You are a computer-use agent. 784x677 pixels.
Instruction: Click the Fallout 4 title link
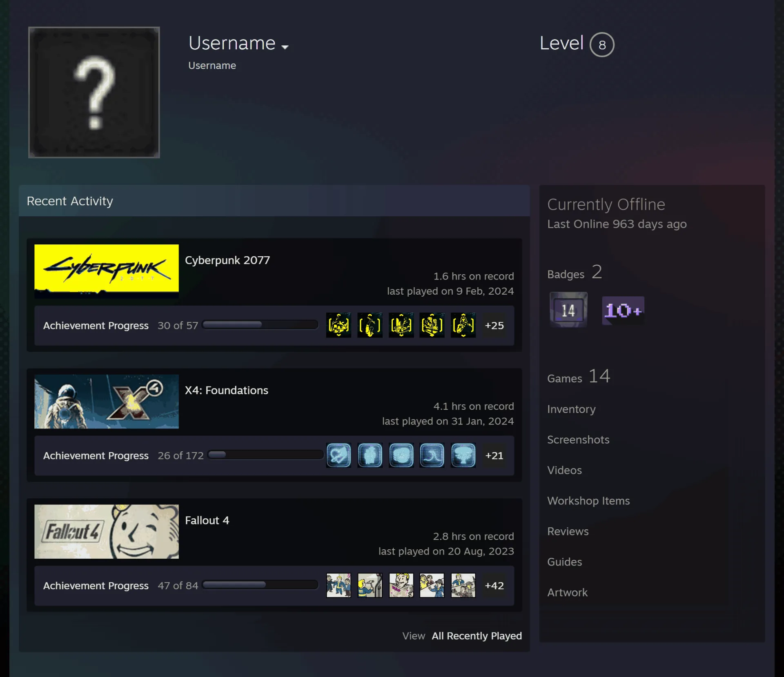tap(207, 521)
